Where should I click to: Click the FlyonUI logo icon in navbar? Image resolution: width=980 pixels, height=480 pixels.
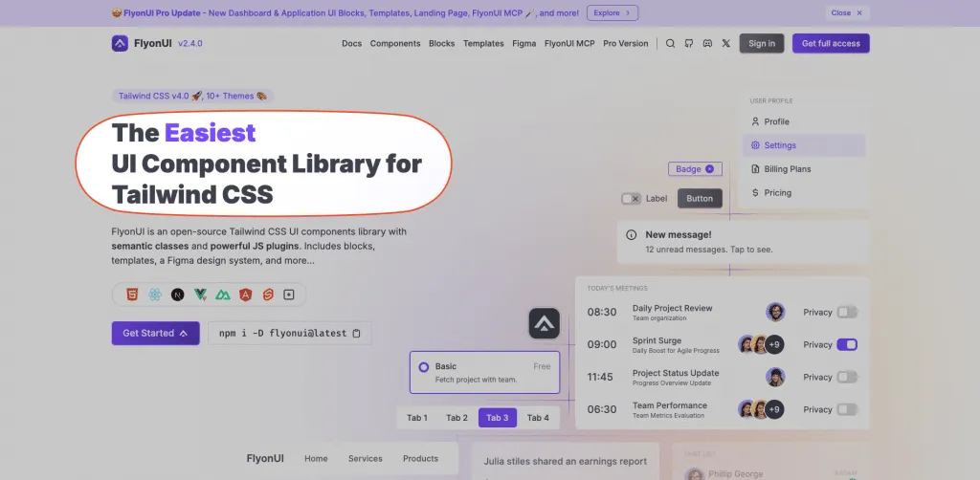pyautogui.click(x=120, y=43)
